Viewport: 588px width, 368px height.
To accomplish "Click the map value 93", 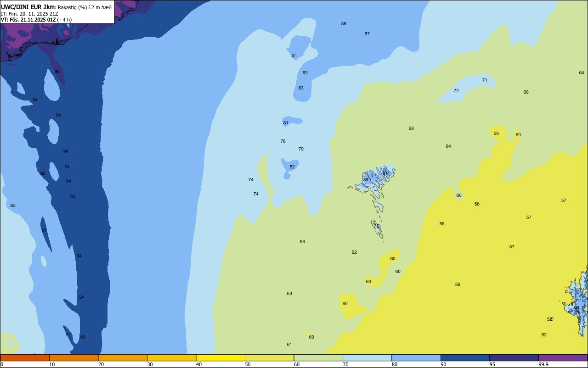I will tap(83, 337).
